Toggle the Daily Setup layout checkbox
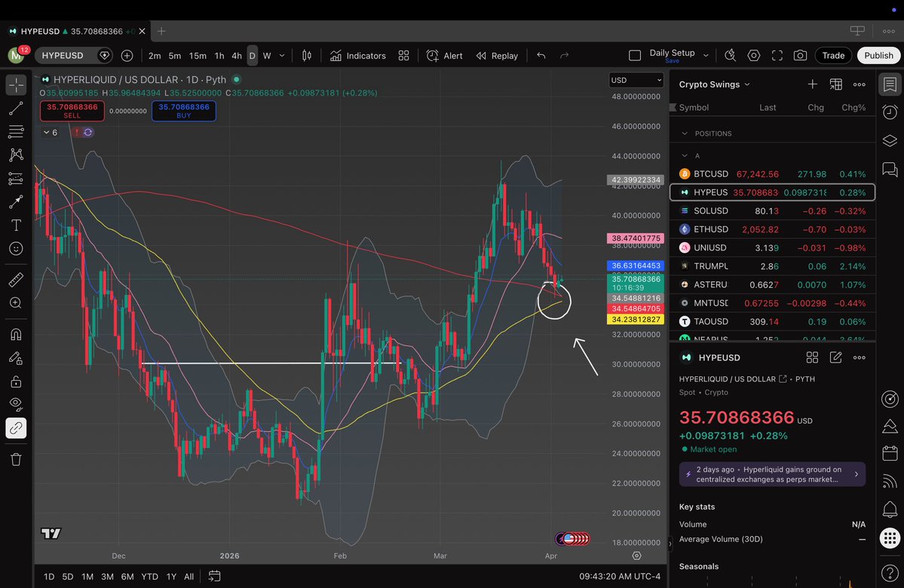The width and height of the screenshot is (904, 588). 635,56
